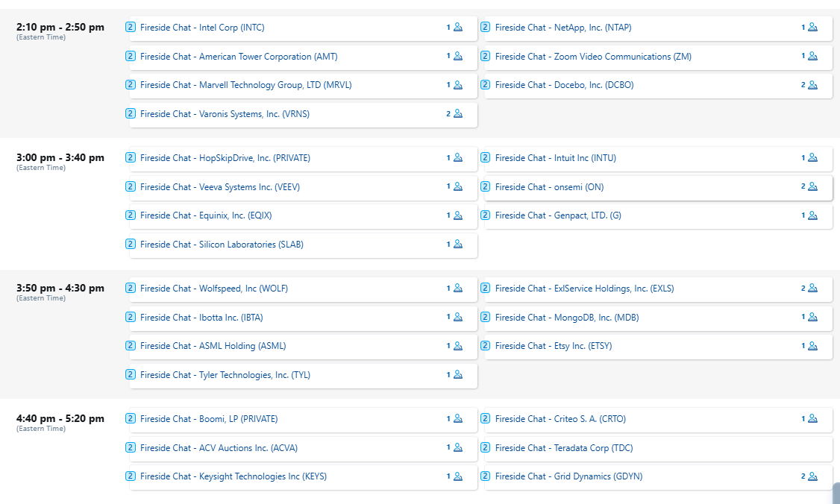This screenshot has width=840, height=504.
Task: Click the attendee icon for Tyler Technologies (TYL)
Action: point(458,374)
